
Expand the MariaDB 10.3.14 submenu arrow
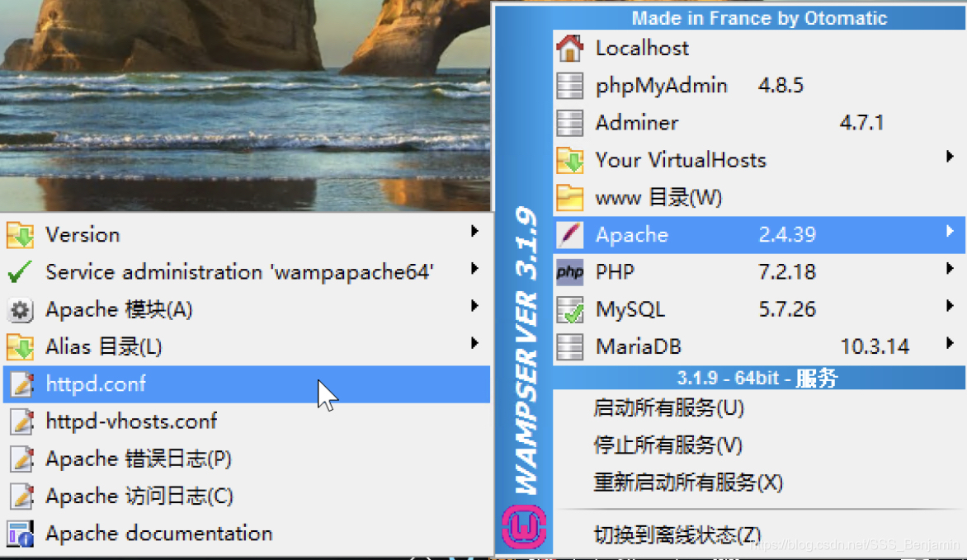click(x=950, y=343)
